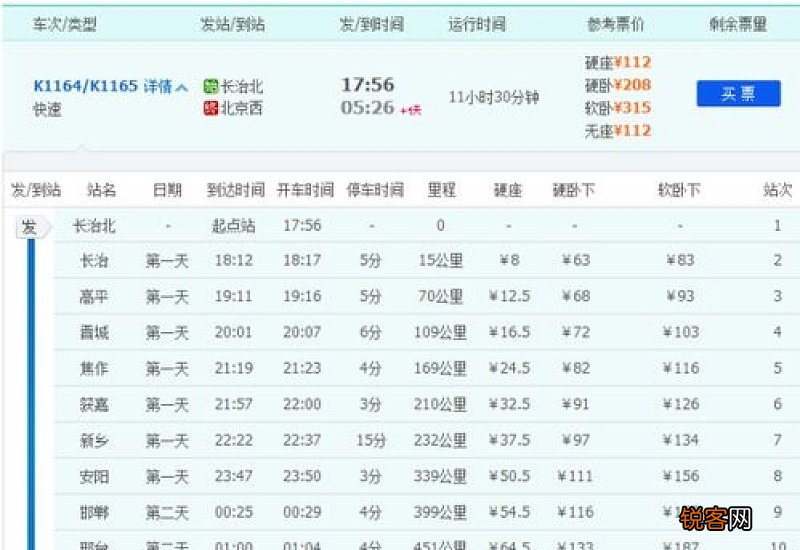
Task: Click the 15分 stop duration for 新乡
Action: (x=370, y=440)
